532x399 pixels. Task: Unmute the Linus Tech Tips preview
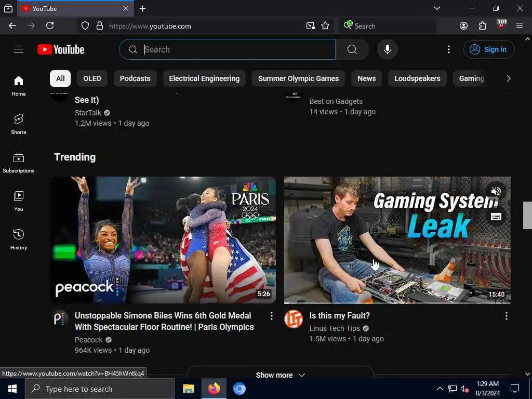(496, 191)
